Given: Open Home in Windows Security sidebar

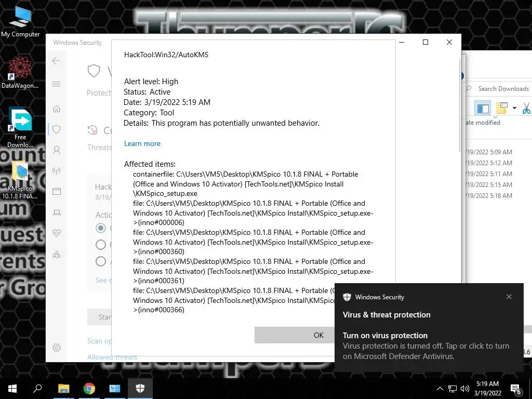Looking at the screenshot, I should (x=57, y=109).
